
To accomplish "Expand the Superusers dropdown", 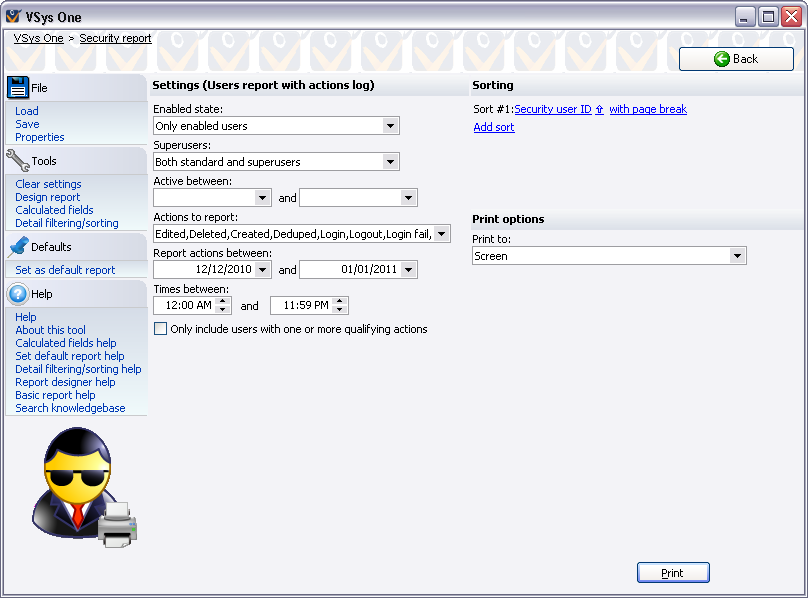I will 390,162.
